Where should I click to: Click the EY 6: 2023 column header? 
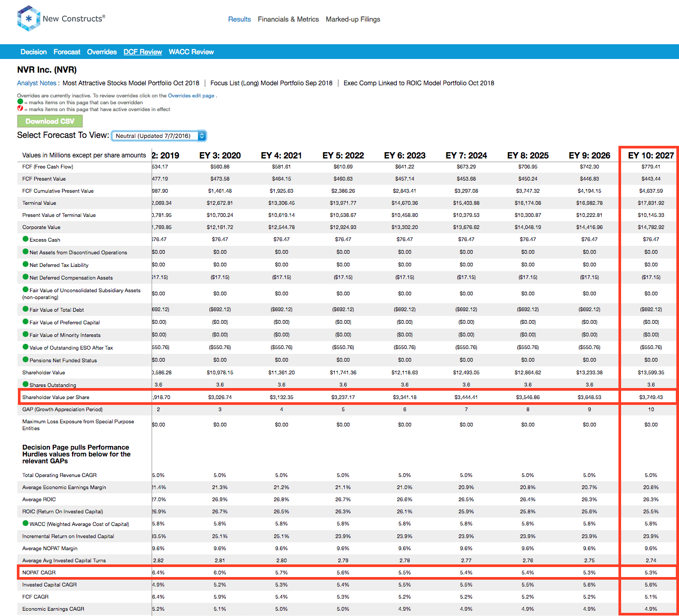click(x=405, y=155)
